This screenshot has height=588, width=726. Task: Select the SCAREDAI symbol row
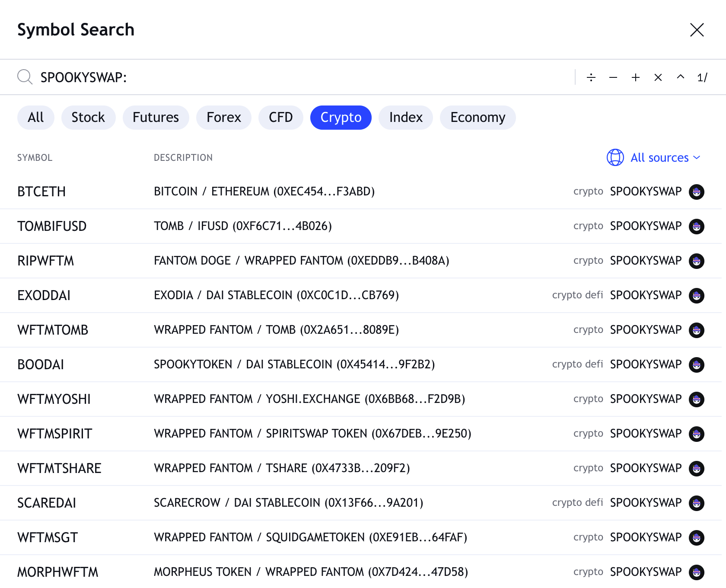pyautogui.click(x=361, y=503)
